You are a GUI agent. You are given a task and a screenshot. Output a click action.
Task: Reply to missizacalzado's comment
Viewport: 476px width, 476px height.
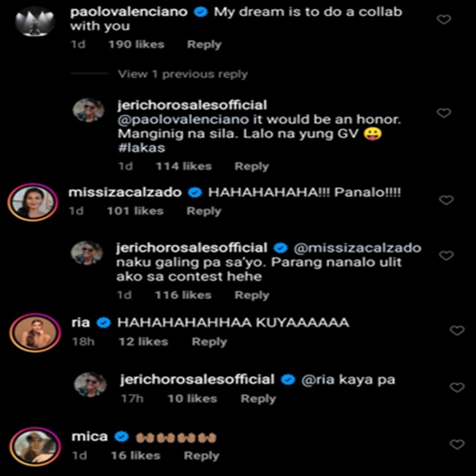coord(203,211)
